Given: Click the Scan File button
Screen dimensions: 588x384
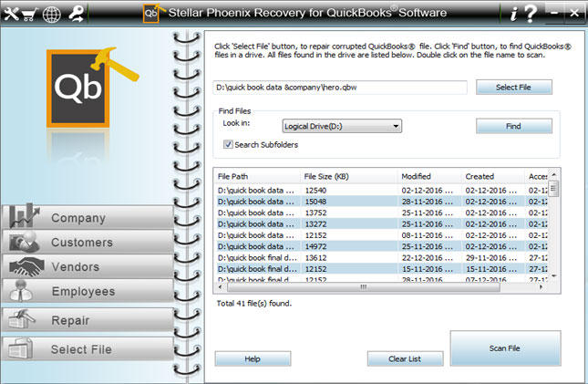Looking at the screenshot, I should pos(506,348).
